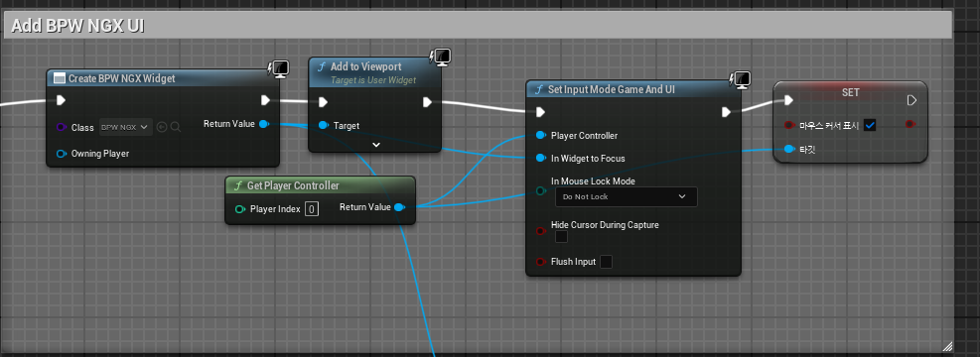Uncheck the 마우스 커서 표시 checkbox
The height and width of the screenshot is (357, 980).
pyautogui.click(x=870, y=126)
